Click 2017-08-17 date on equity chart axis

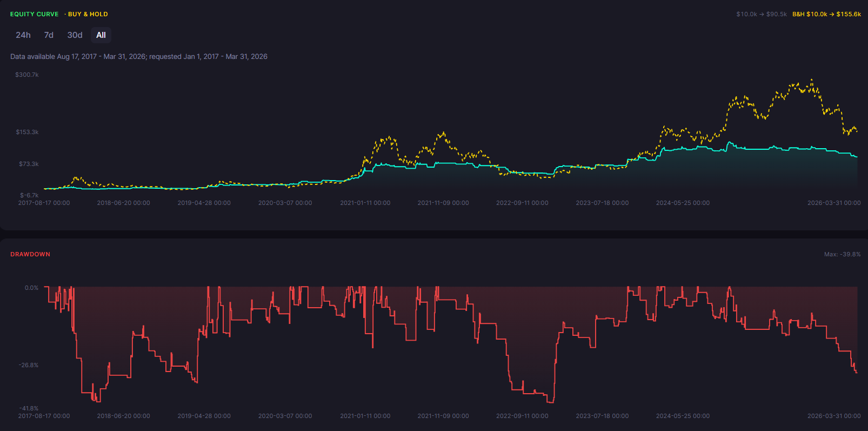tap(44, 203)
